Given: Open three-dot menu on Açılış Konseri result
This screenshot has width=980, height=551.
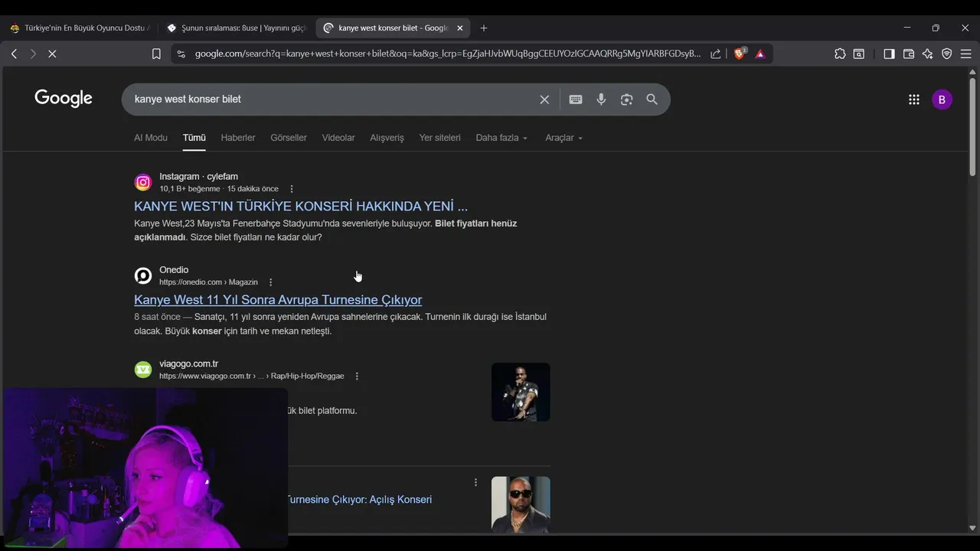Looking at the screenshot, I should (x=475, y=482).
